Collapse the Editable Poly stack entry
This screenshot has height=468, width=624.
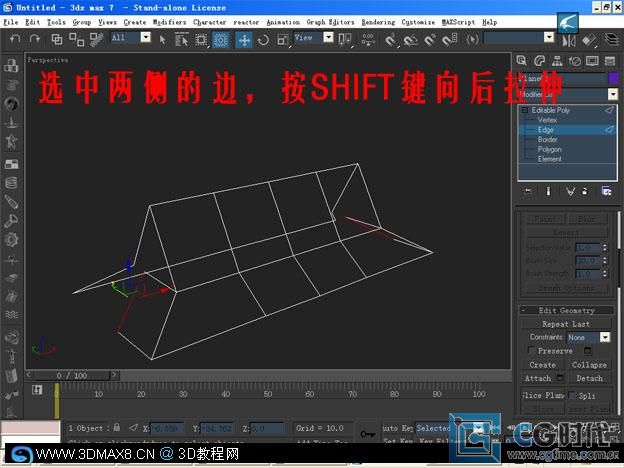point(525,110)
